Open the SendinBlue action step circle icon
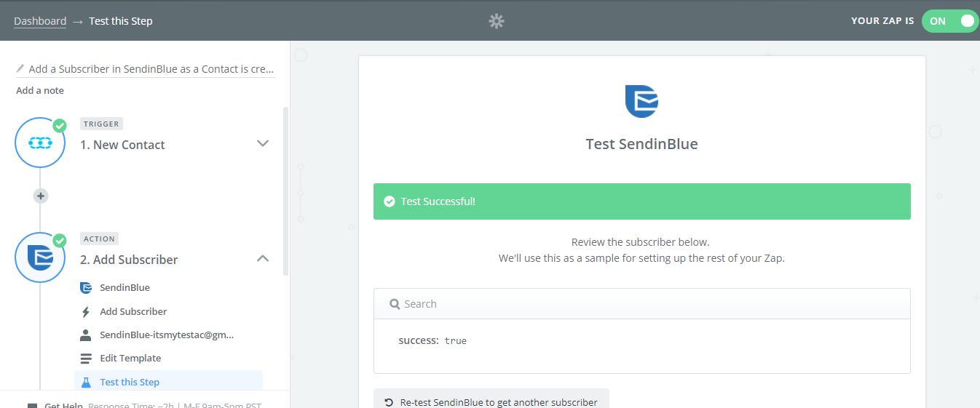This screenshot has height=408, width=980. [40, 257]
